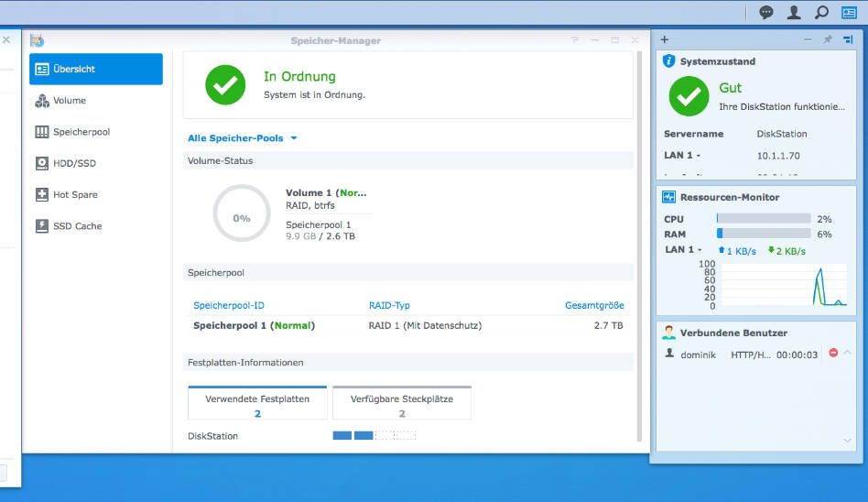This screenshot has width=868, height=502.
Task: Open the Speicherpool section in the sidebar
Action: (96, 132)
